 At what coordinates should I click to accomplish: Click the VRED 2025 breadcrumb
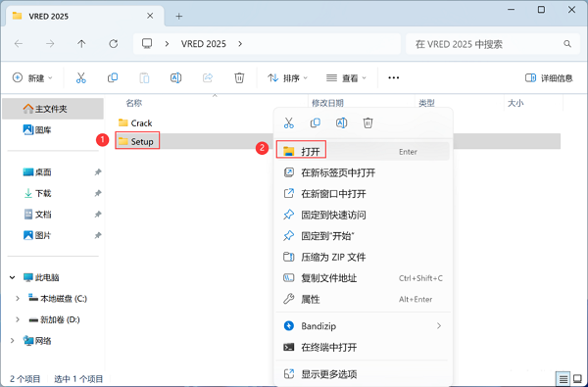204,44
